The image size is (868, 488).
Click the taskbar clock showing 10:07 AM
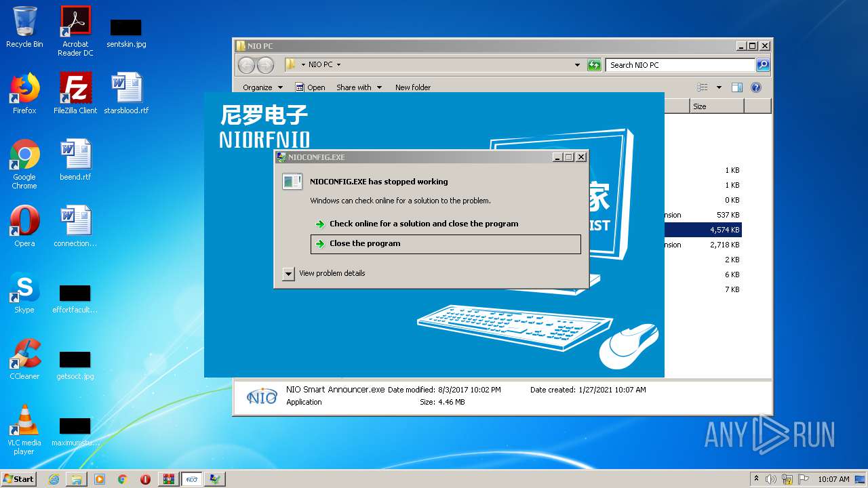pos(833,479)
